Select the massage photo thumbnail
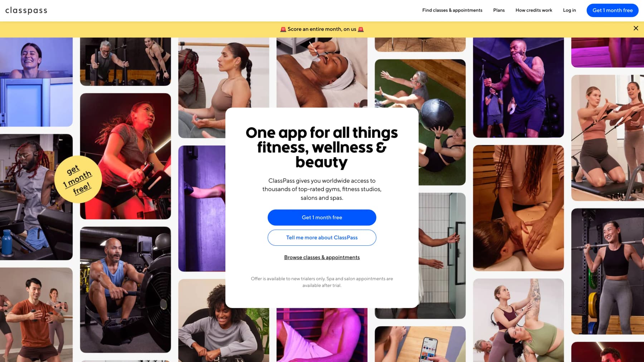This screenshot has height=362, width=644. pyautogui.click(x=518, y=208)
